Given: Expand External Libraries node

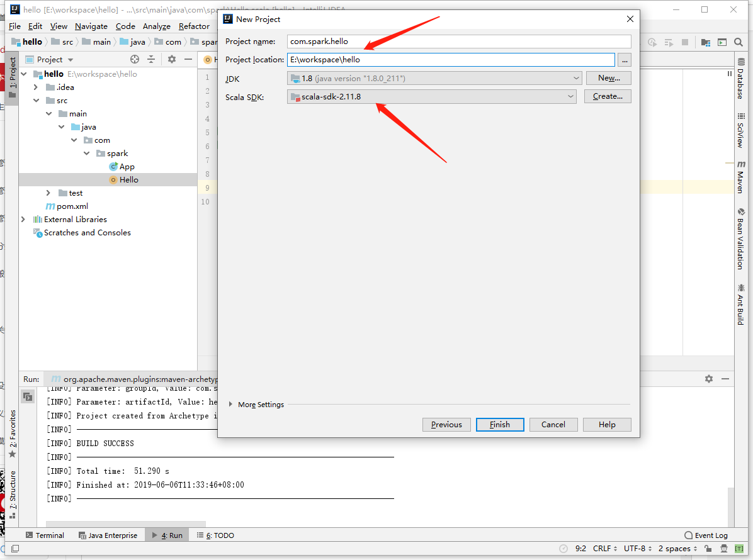Looking at the screenshot, I should point(23,220).
